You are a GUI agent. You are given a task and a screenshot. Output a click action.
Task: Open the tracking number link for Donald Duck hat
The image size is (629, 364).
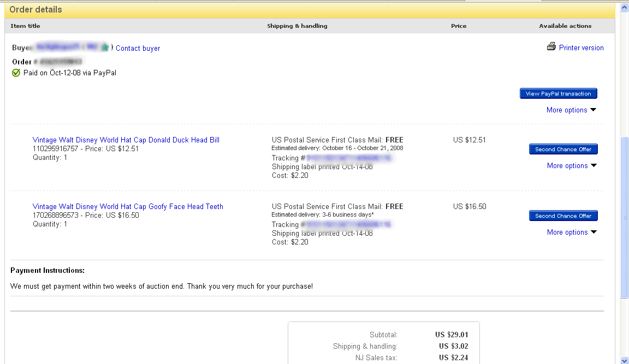click(x=348, y=158)
